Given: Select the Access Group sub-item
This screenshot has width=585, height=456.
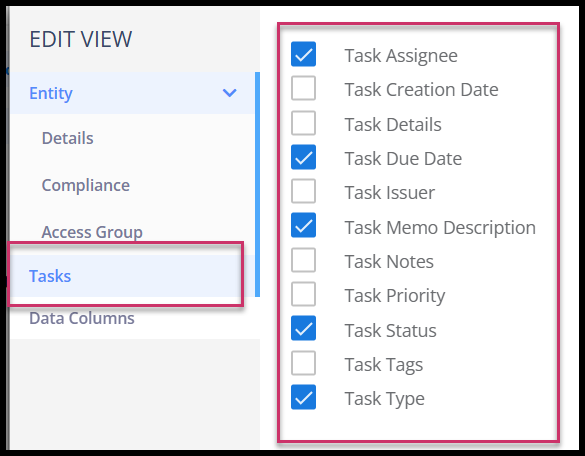Looking at the screenshot, I should point(92,232).
